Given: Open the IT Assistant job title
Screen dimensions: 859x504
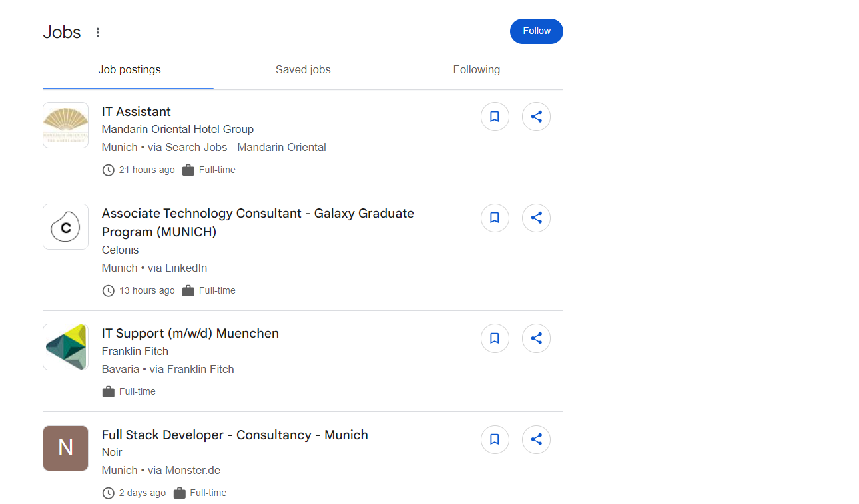Looking at the screenshot, I should (137, 111).
